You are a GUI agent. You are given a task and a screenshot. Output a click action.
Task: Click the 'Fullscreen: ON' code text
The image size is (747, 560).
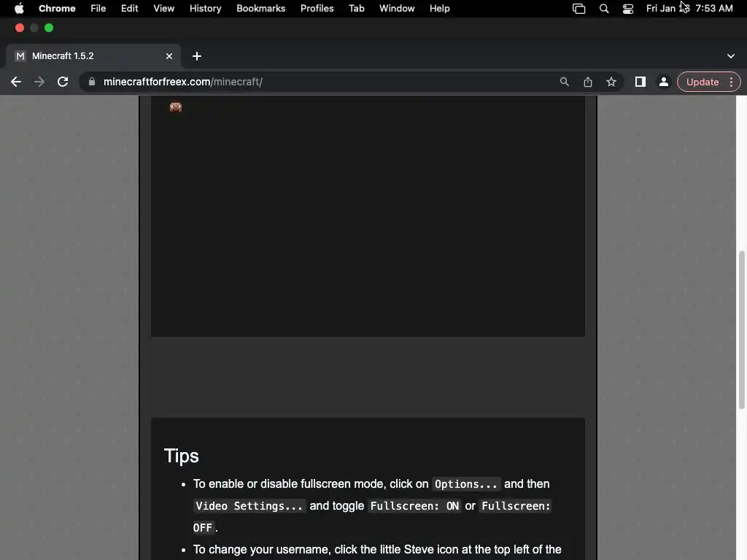coord(415,506)
